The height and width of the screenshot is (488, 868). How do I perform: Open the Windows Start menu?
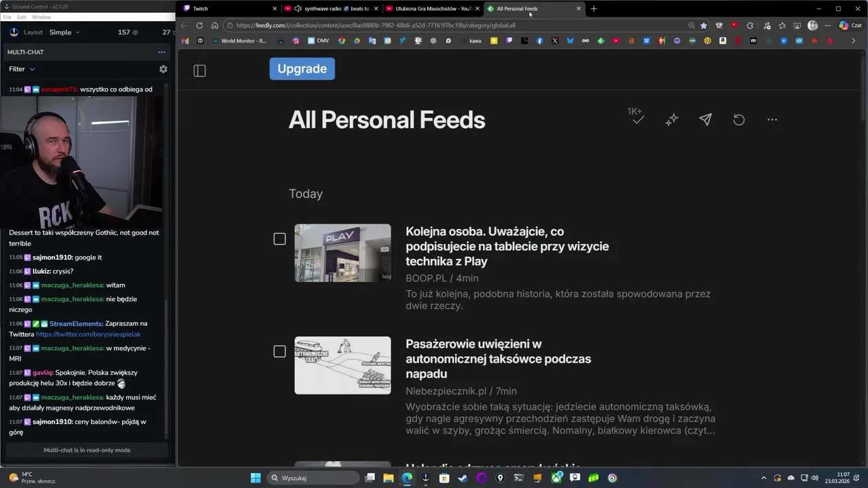click(256, 478)
